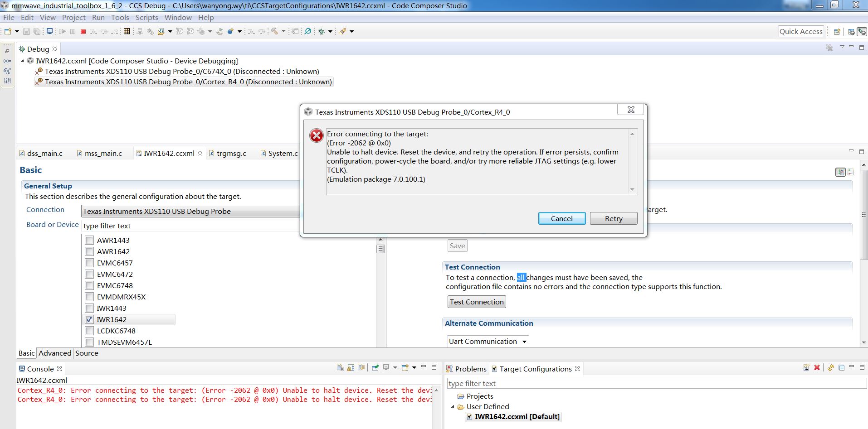
Task: Check the LCDKC6748 checkbox
Action: (89, 331)
